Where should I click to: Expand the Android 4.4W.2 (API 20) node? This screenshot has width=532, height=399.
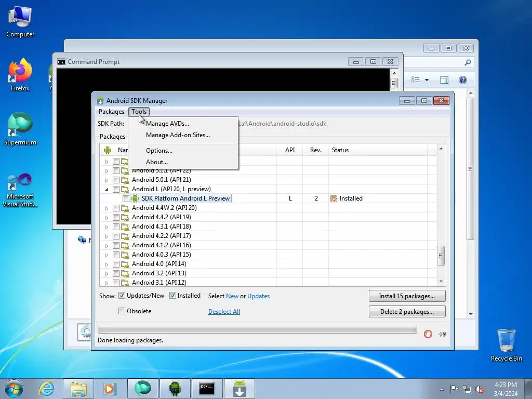107,208
